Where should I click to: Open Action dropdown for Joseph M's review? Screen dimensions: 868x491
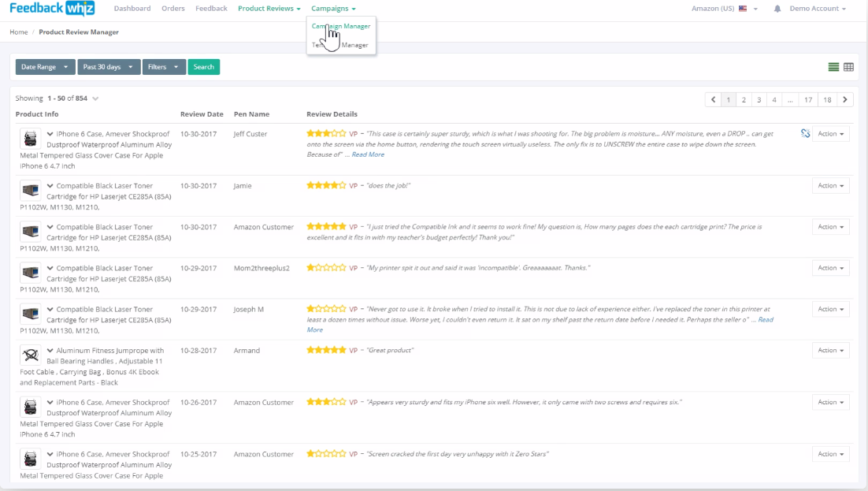pos(830,309)
